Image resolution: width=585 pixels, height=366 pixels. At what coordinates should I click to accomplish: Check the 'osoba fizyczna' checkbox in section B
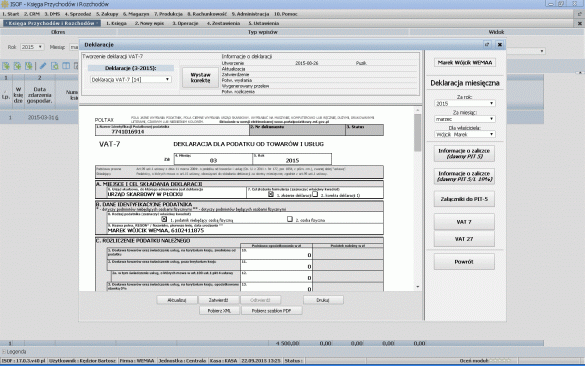[x=290, y=219]
